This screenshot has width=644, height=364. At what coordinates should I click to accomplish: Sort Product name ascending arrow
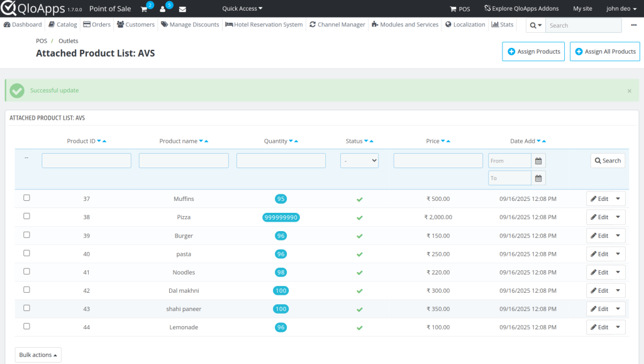(206, 141)
